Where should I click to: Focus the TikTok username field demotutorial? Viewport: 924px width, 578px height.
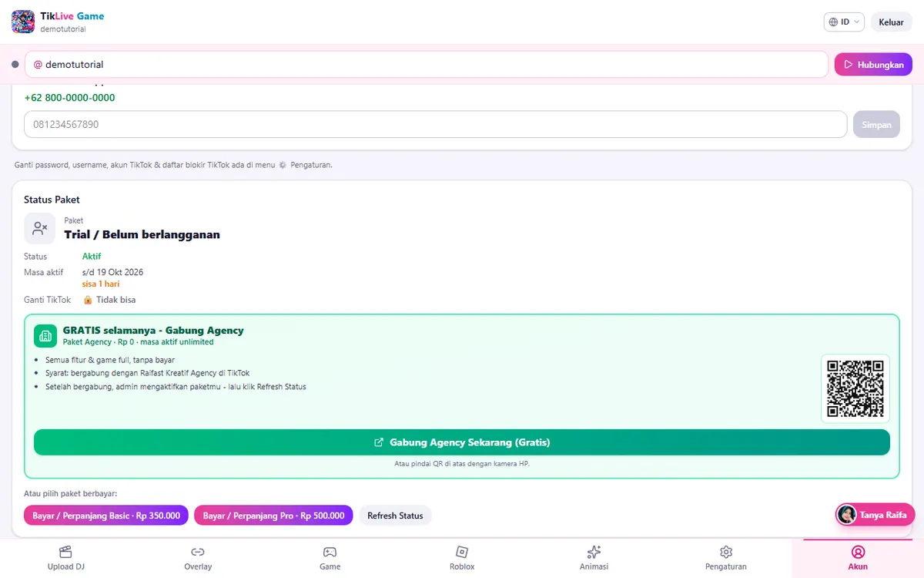427,65
